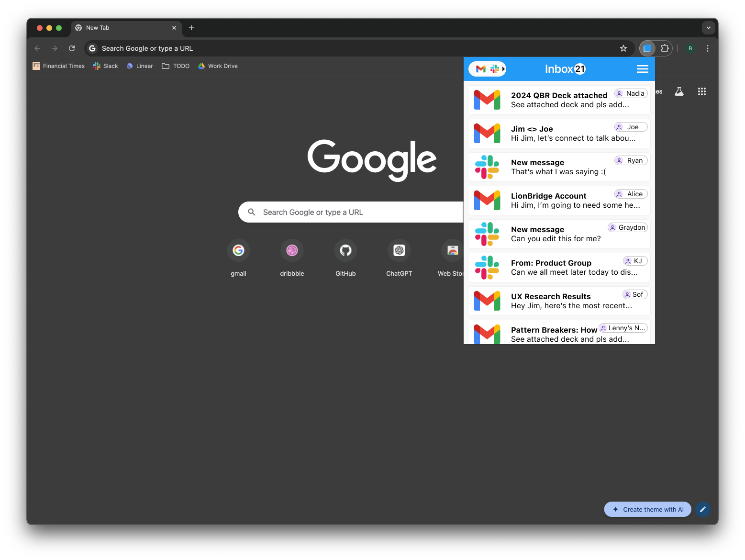The width and height of the screenshot is (745, 560).
Task: Click the Nadia sender tag
Action: coord(631,93)
